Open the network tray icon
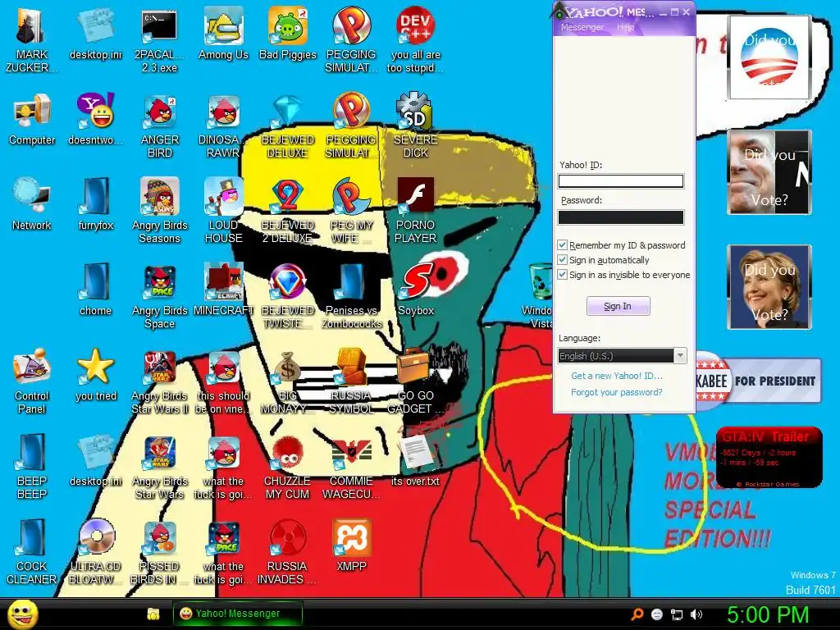 tap(676, 614)
